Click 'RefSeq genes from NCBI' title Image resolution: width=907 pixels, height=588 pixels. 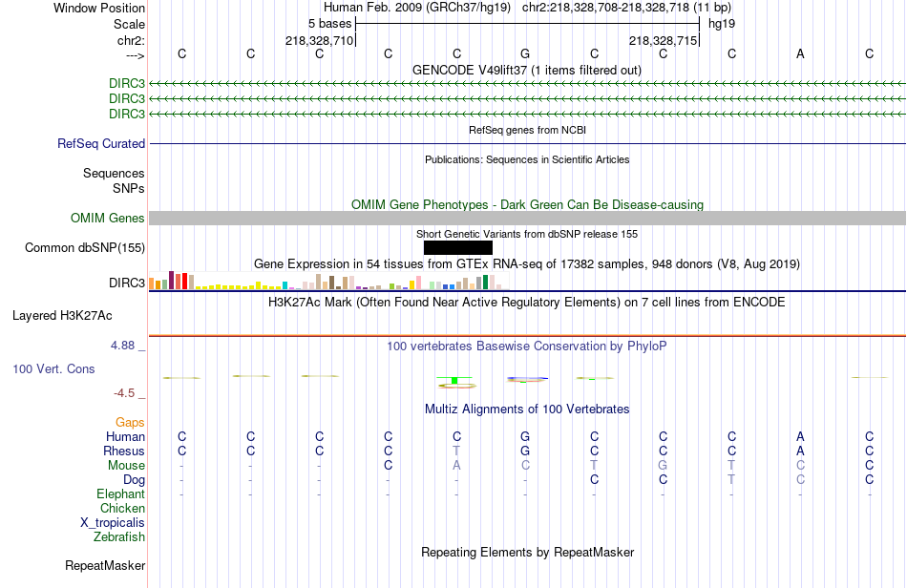tap(528, 130)
